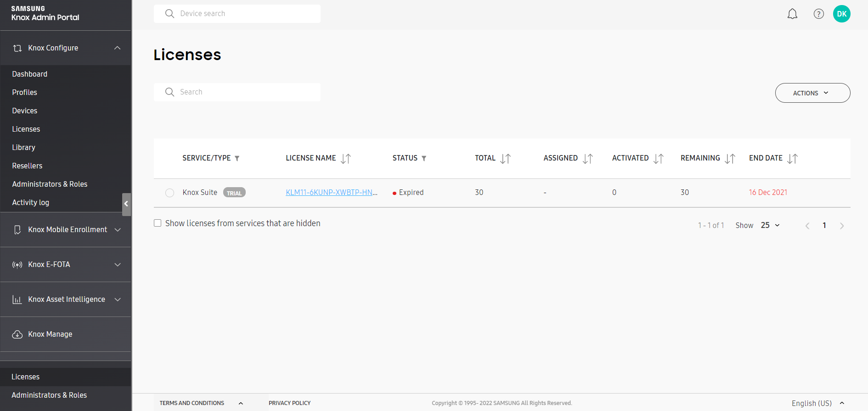Click the Knox E-FOTA broadcast icon

17,265
